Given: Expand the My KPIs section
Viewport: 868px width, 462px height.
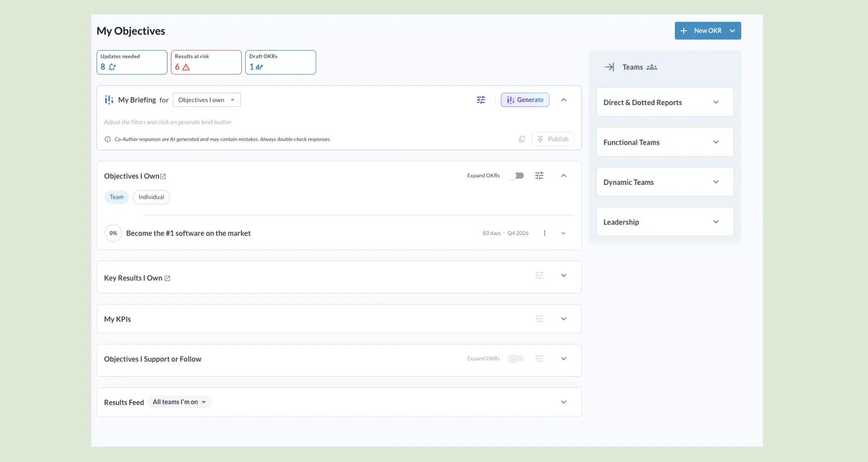Looking at the screenshot, I should (x=564, y=319).
